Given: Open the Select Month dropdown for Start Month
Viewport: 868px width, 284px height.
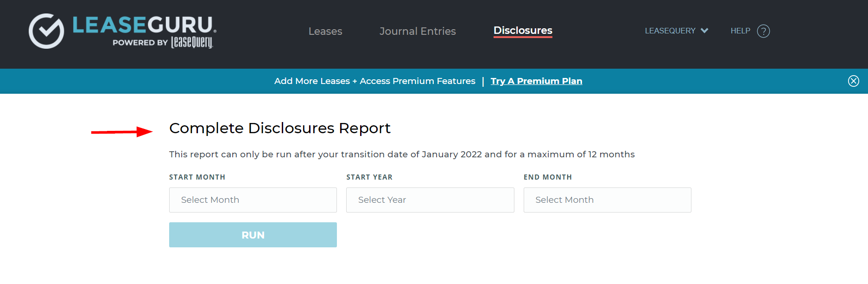Looking at the screenshot, I should coord(253,200).
